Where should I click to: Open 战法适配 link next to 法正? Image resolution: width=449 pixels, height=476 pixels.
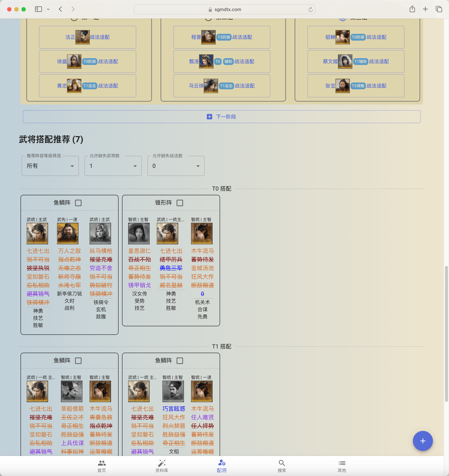[x=100, y=37]
